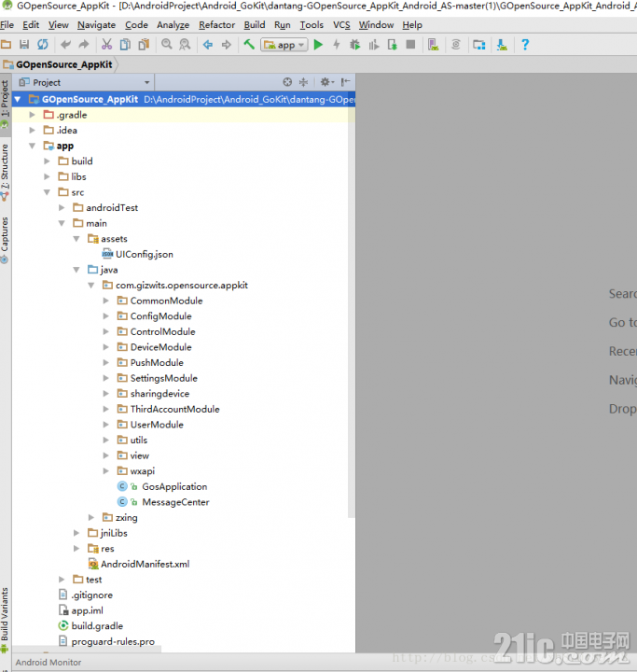Viewport: 637px width, 672px height.
Task: Select UIConfig.json file
Action: [137, 254]
